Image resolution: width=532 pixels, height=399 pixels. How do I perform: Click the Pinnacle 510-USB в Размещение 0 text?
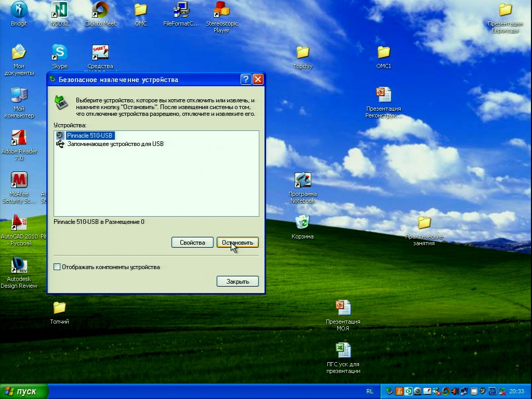(99, 222)
